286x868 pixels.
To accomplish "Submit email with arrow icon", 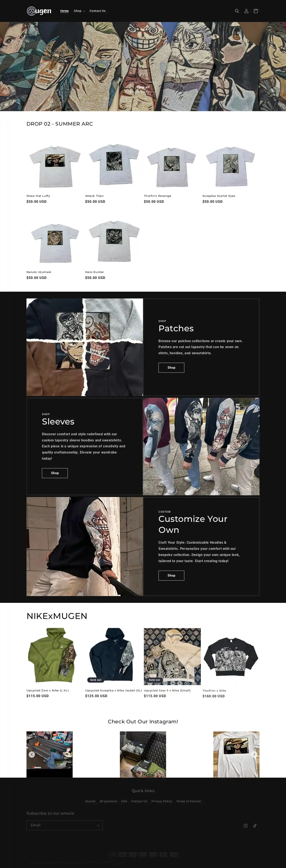I will [98, 825].
